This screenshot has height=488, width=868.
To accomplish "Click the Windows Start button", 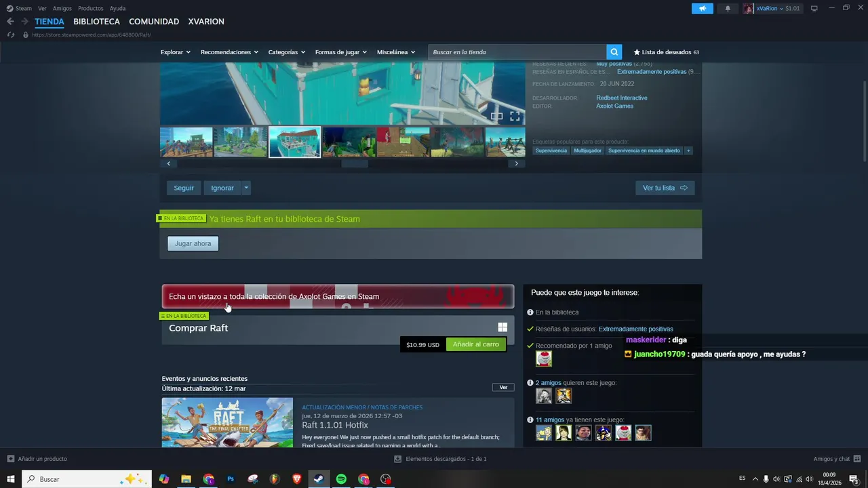I will pyautogui.click(x=11, y=479).
